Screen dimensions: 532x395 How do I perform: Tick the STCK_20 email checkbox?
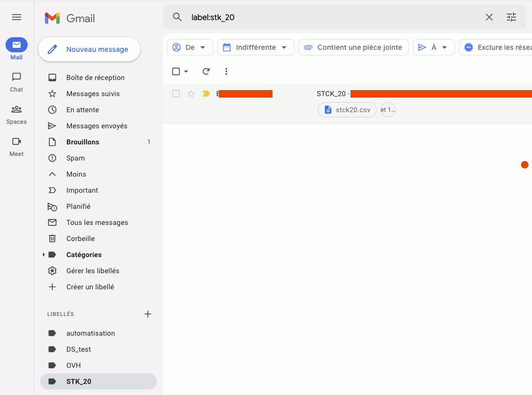click(176, 94)
